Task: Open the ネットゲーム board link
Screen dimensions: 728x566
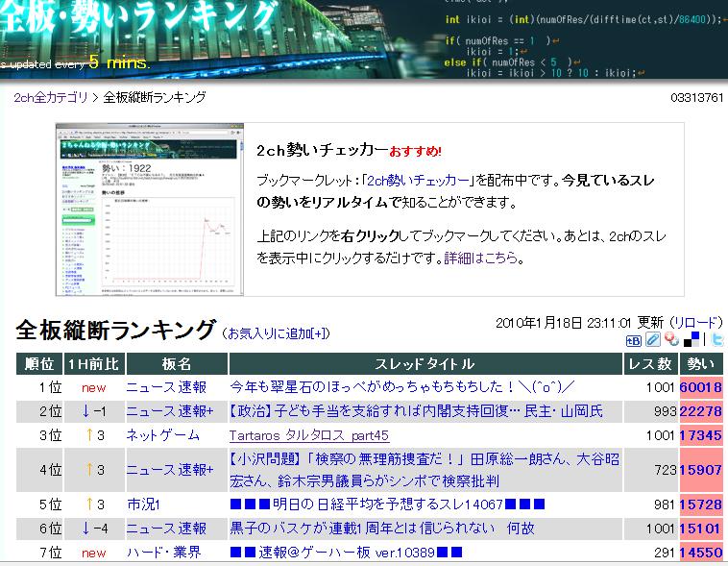Action: pos(162,435)
